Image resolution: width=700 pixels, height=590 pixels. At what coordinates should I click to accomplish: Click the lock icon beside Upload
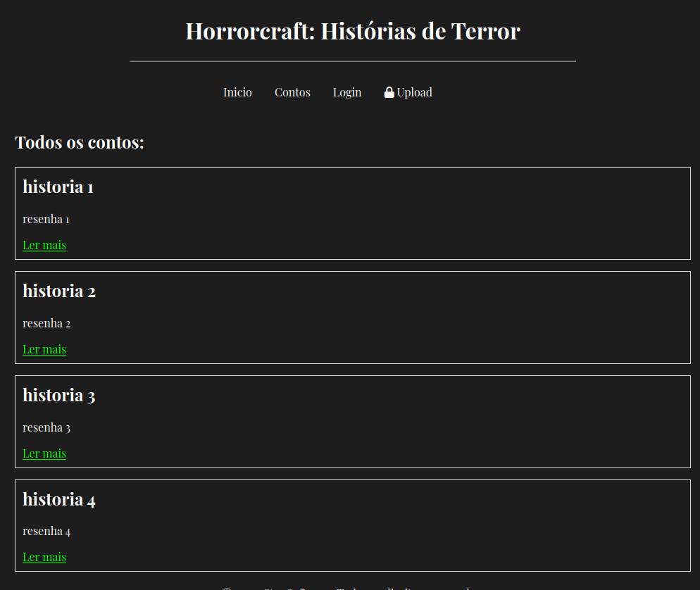pos(389,92)
